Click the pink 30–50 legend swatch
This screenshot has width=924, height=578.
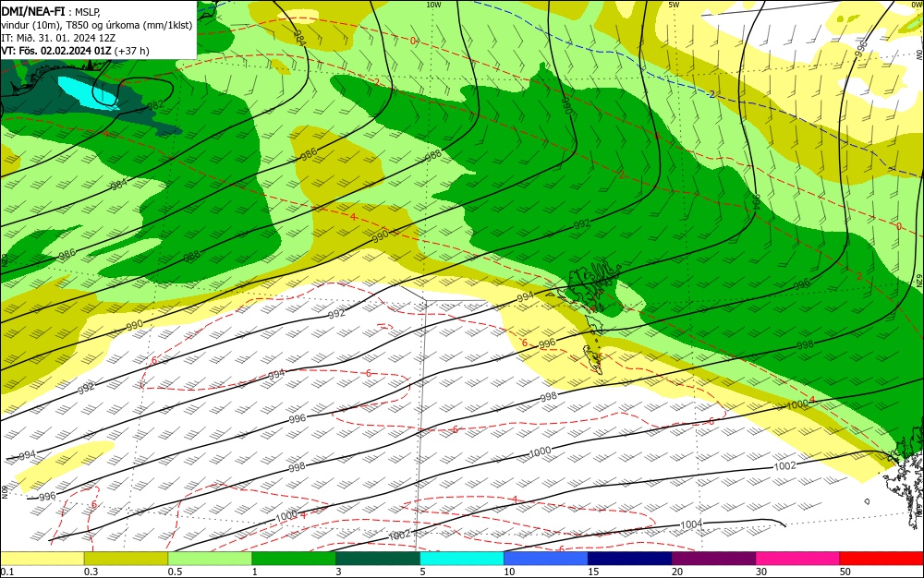798,559
